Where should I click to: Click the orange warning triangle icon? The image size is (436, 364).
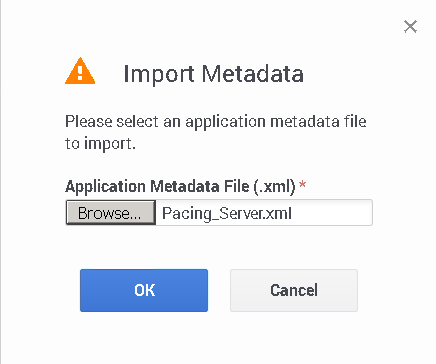pos(80,71)
